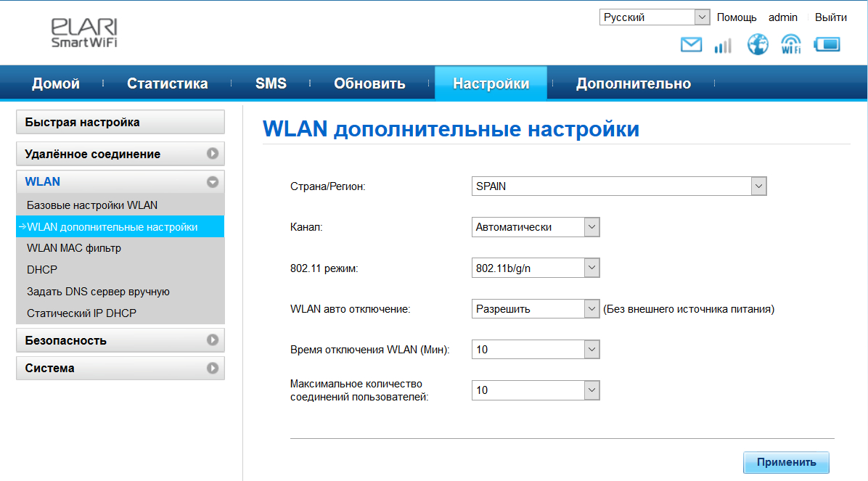Expand the Безопасность sidebar section
This screenshot has height=481, width=868.
point(120,340)
